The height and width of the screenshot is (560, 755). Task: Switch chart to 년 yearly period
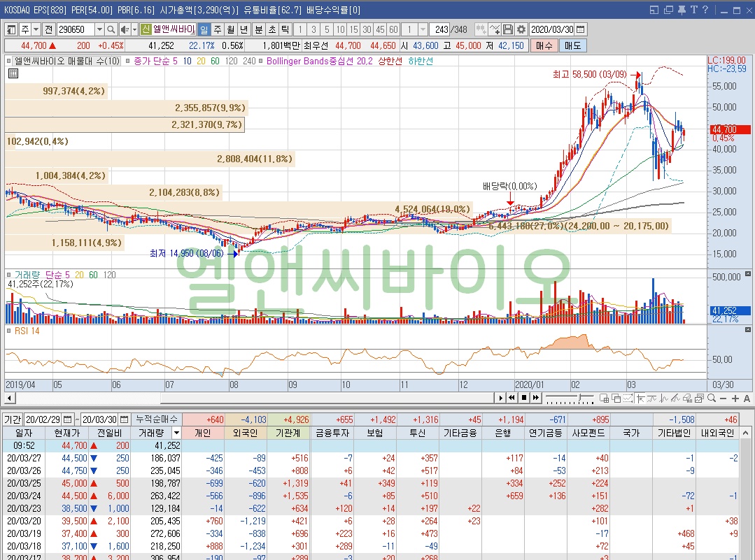click(244, 30)
